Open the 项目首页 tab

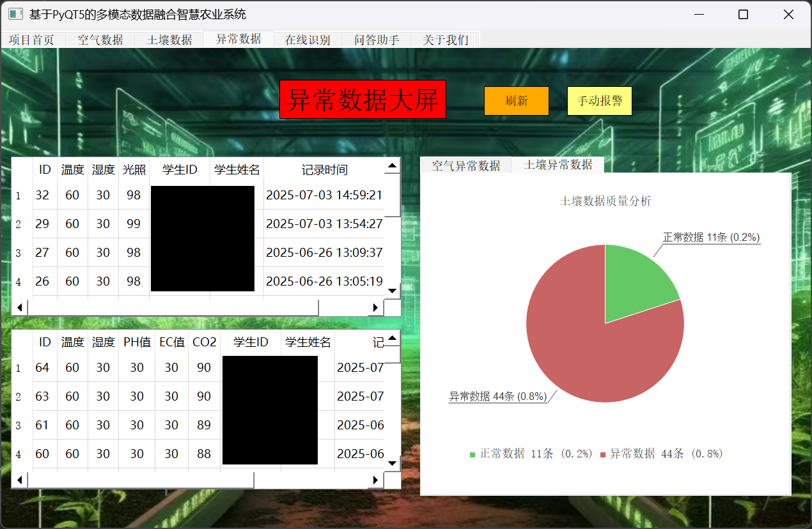click(x=31, y=40)
